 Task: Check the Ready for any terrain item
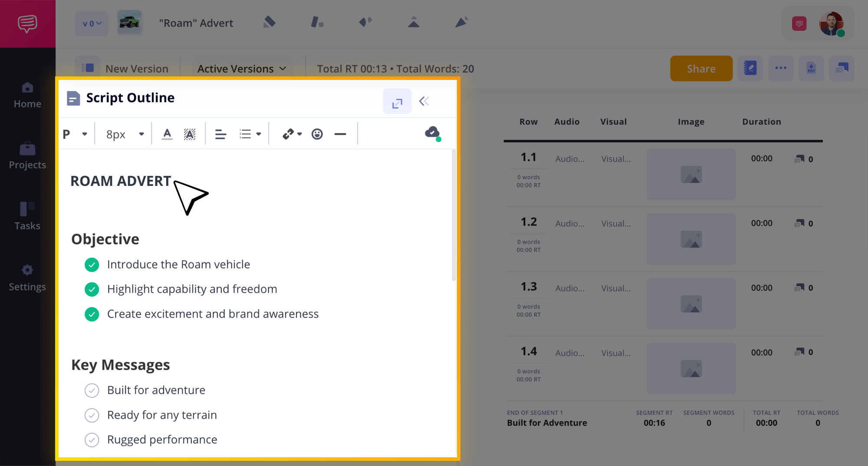[x=92, y=415]
